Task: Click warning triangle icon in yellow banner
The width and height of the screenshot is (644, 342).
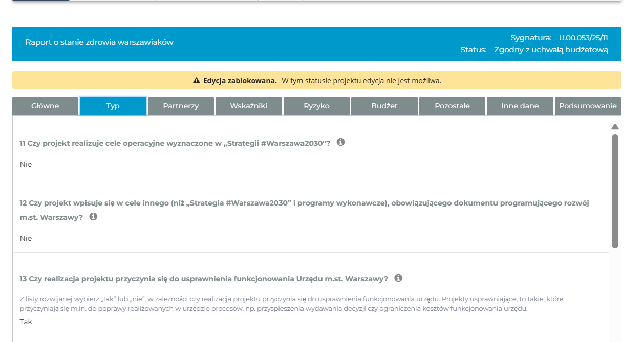Action: 196,81
